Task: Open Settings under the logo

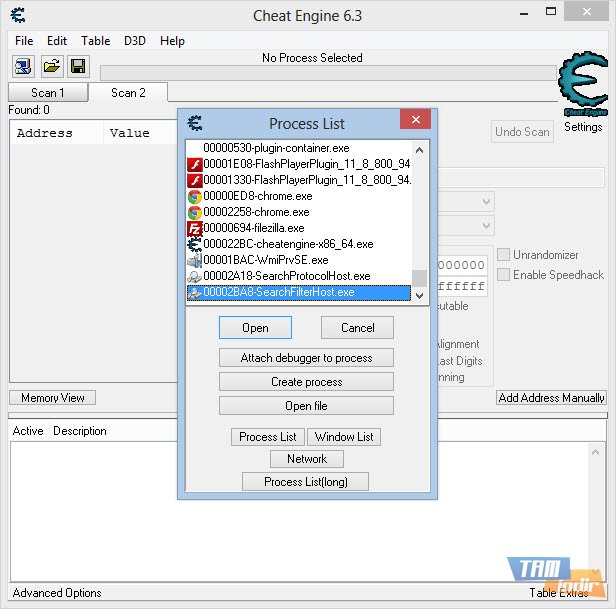Action: [x=583, y=127]
